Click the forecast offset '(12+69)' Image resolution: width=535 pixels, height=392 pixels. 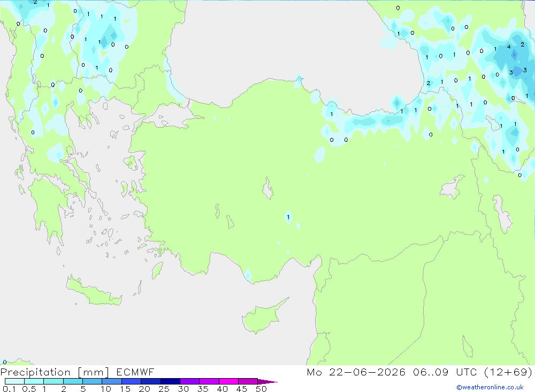508,372
